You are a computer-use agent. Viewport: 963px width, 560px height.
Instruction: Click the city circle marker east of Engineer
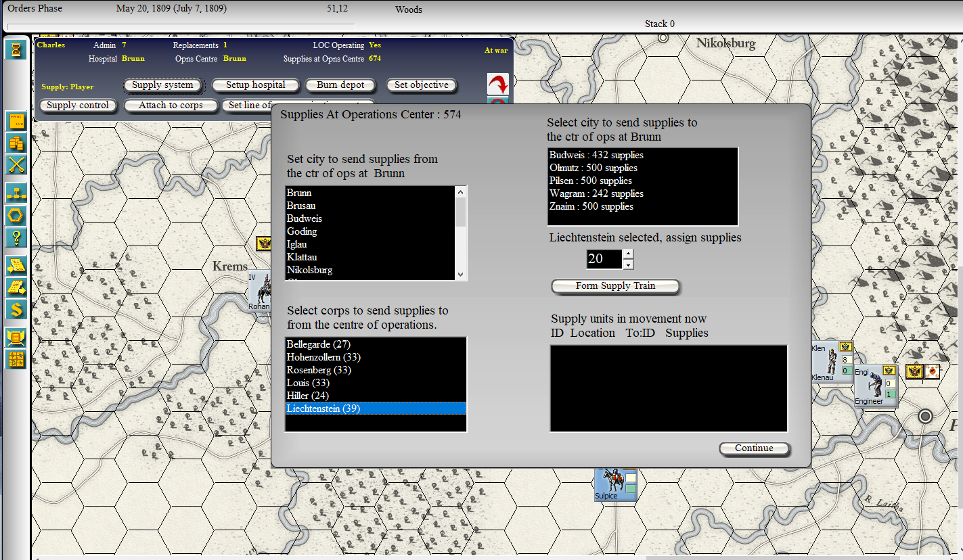click(925, 416)
